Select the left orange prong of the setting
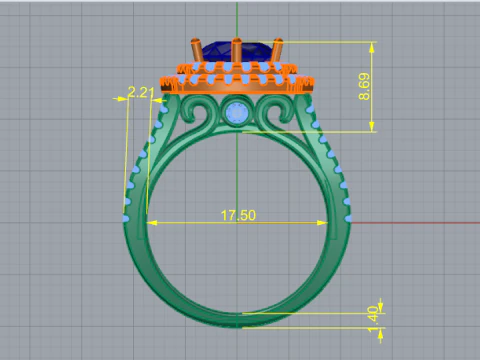The height and width of the screenshot is (360, 480). point(196,50)
